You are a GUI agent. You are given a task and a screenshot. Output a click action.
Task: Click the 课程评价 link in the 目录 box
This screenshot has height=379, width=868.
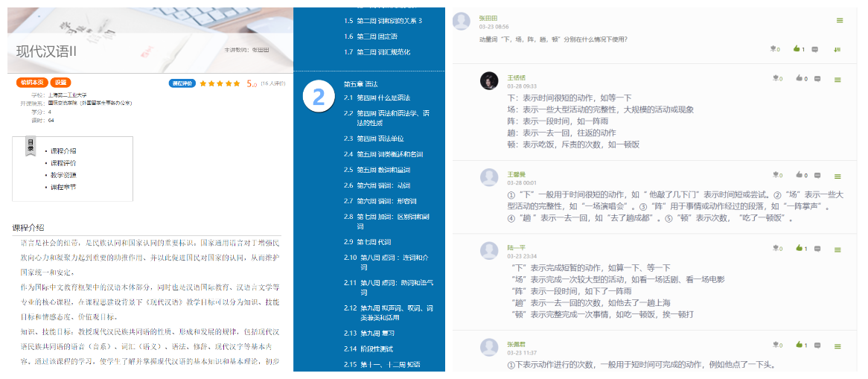pos(63,163)
